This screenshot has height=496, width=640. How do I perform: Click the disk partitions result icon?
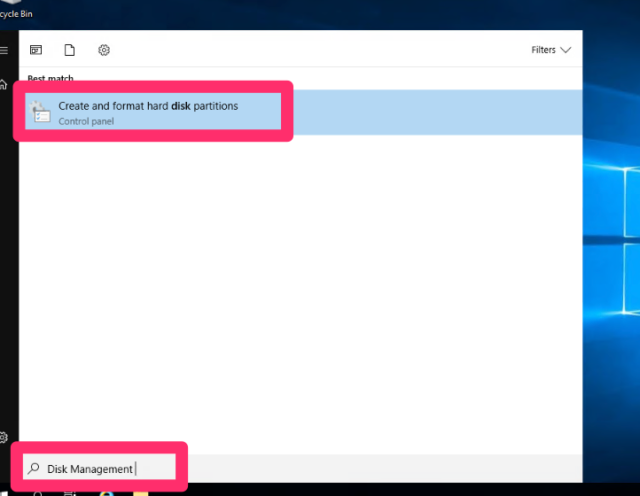[40, 112]
